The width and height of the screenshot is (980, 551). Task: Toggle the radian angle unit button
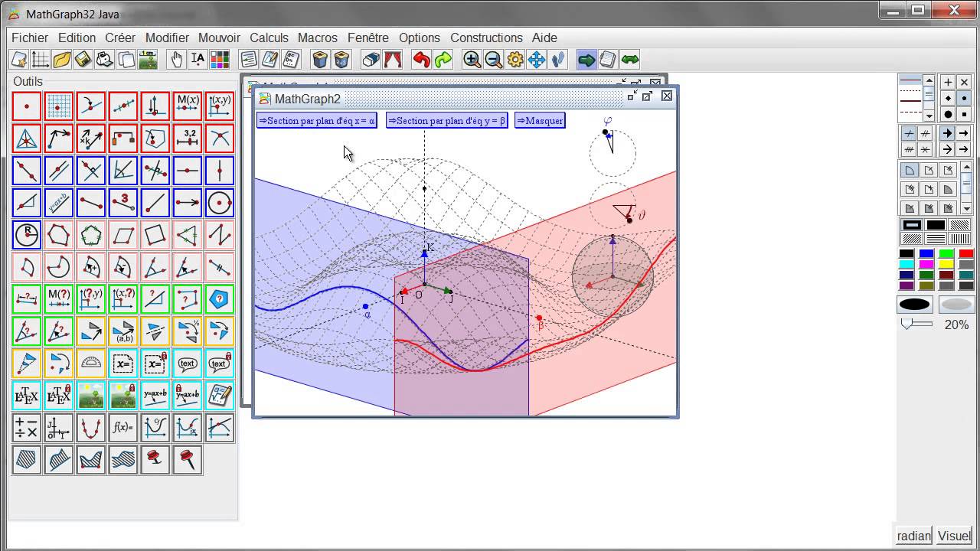(913, 536)
